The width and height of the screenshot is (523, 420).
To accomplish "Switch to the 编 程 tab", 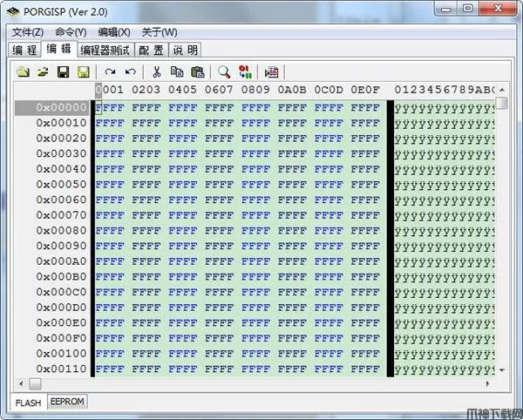I will point(24,50).
